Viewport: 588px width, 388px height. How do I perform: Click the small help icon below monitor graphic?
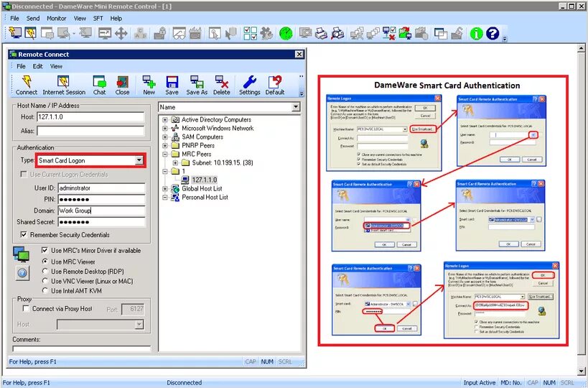(x=22, y=273)
